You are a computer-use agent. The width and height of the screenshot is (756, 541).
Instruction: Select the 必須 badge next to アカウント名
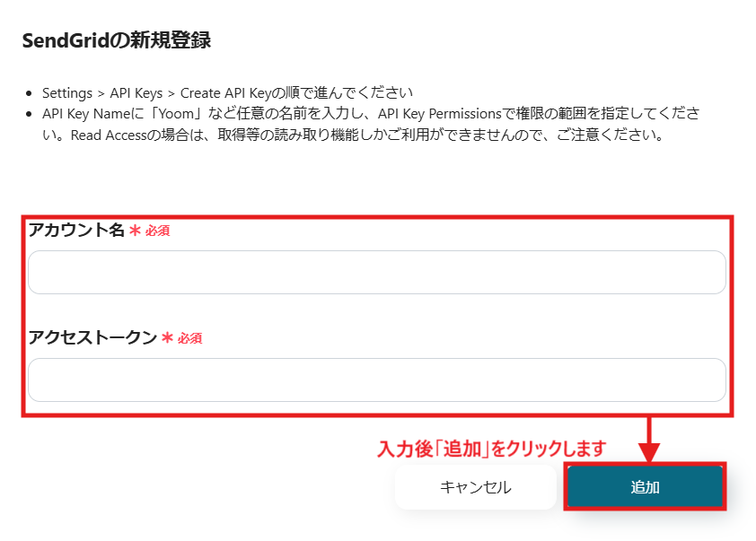(x=157, y=231)
